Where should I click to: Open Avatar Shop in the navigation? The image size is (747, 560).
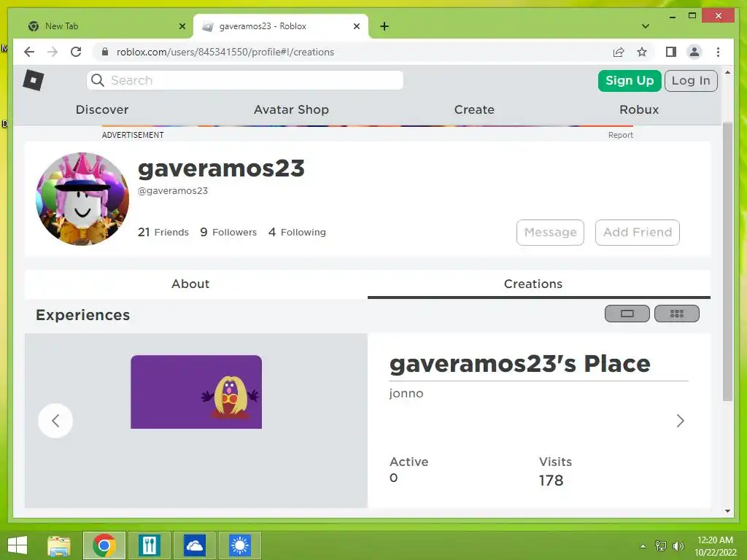291,109
